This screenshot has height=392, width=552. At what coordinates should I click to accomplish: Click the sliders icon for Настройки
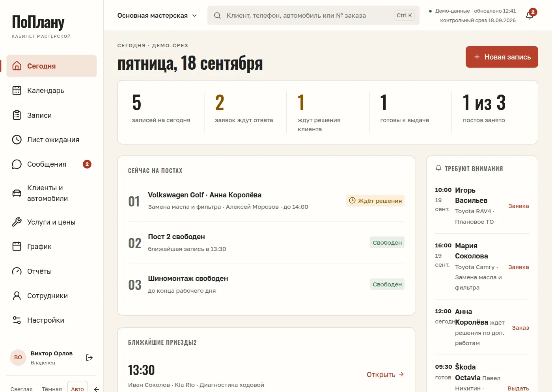[17, 320]
